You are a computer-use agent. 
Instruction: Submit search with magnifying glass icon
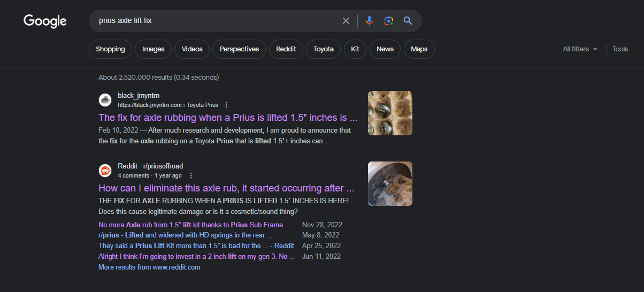coord(408,21)
